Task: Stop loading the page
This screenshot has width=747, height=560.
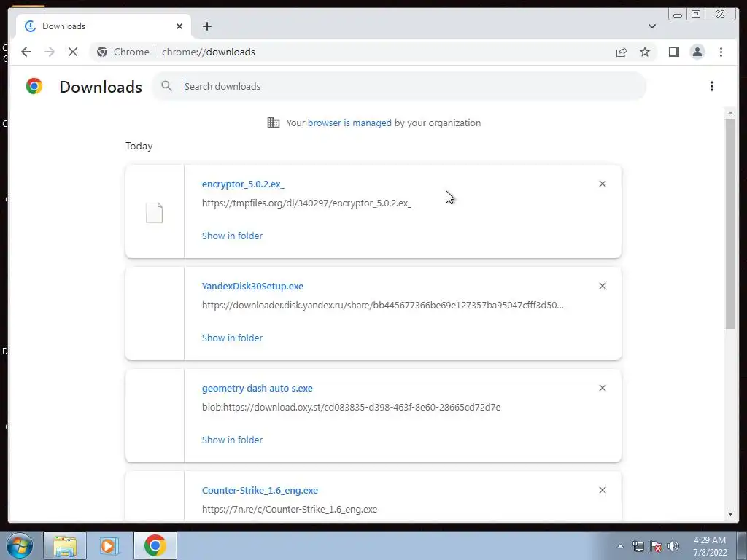Action: pos(73,52)
